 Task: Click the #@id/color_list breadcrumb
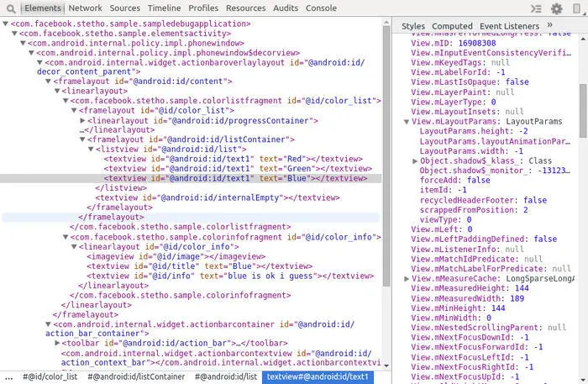50,377
